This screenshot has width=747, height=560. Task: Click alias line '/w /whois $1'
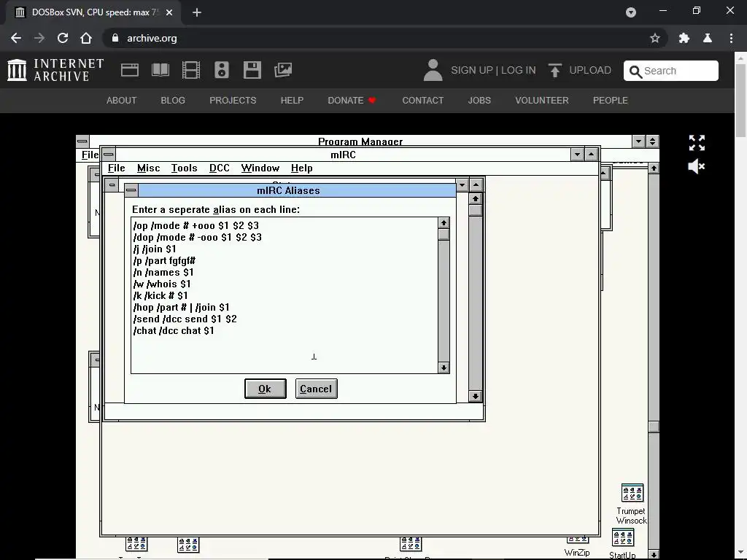(162, 284)
